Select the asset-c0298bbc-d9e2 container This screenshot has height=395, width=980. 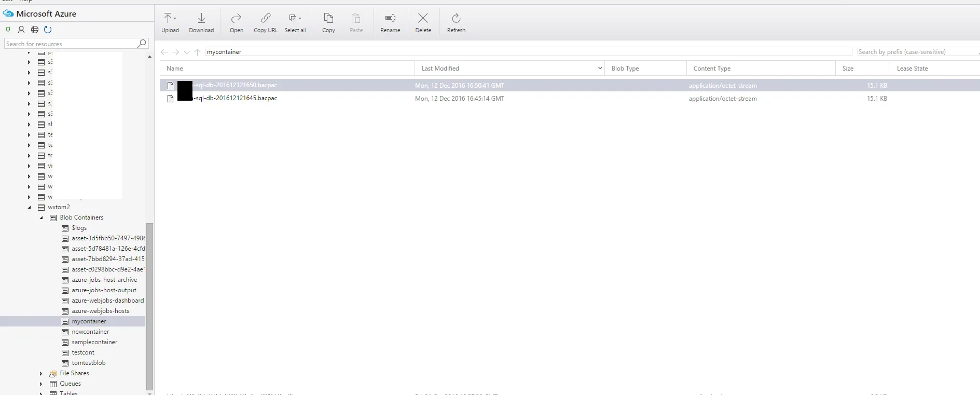pyautogui.click(x=108, y=269)
